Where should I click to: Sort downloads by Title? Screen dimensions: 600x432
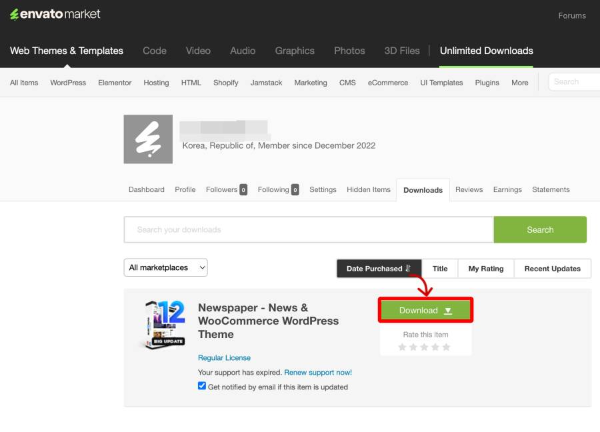(x=440, y=269)
